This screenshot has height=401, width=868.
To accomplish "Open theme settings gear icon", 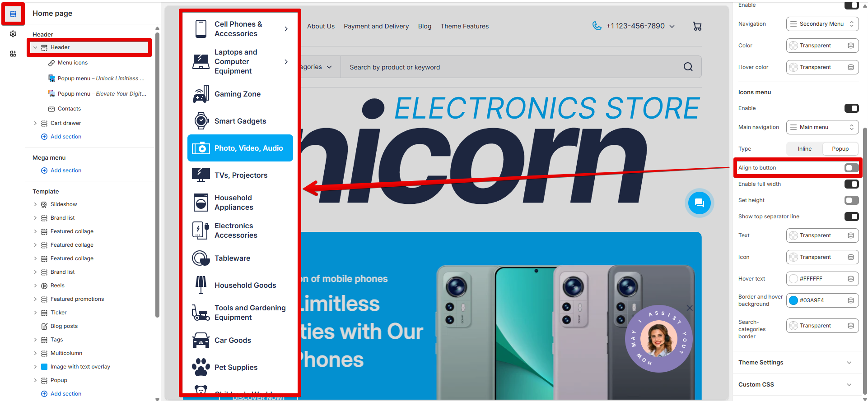I will pos(13,34).
